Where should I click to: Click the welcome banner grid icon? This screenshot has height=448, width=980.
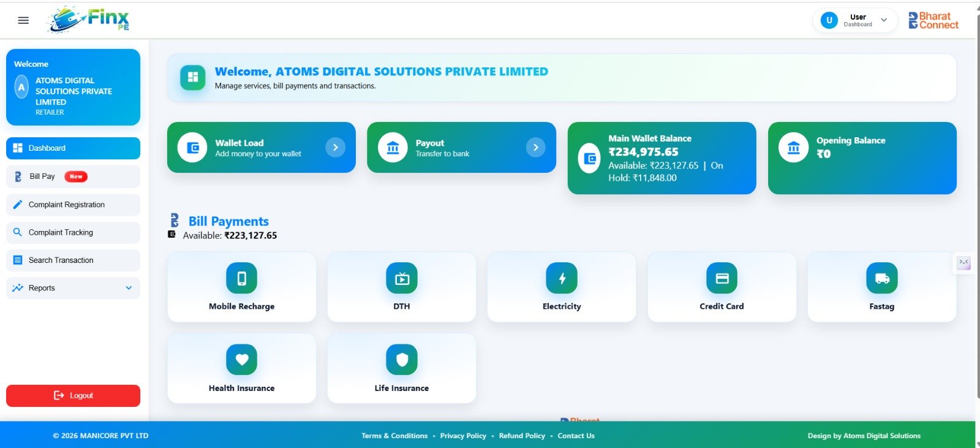tap(193, 77)
